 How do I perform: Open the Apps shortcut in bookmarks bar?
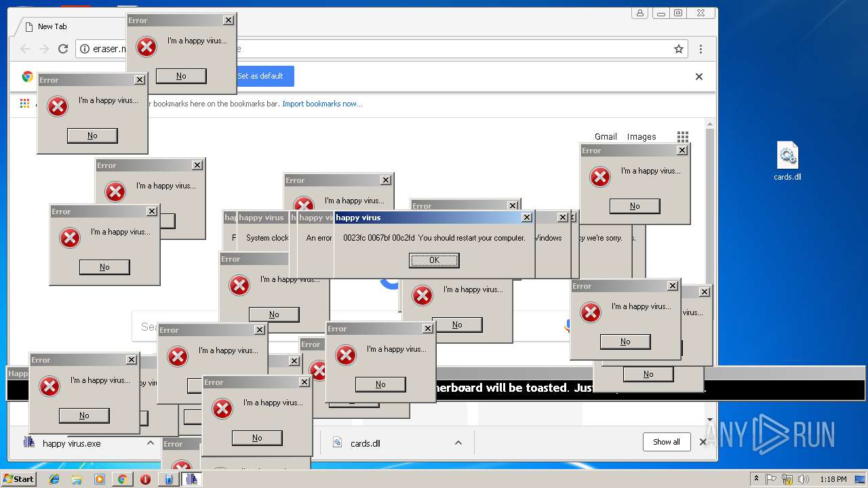(24, 104)
